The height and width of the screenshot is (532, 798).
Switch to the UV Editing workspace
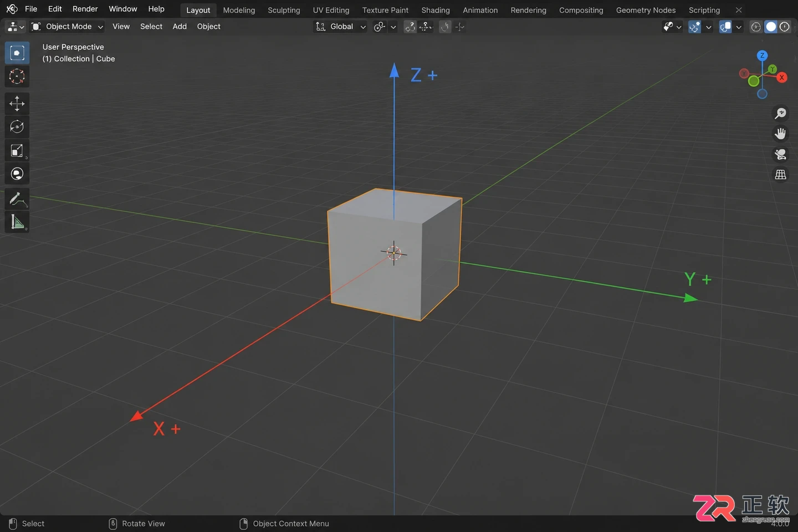pos(331,10)
